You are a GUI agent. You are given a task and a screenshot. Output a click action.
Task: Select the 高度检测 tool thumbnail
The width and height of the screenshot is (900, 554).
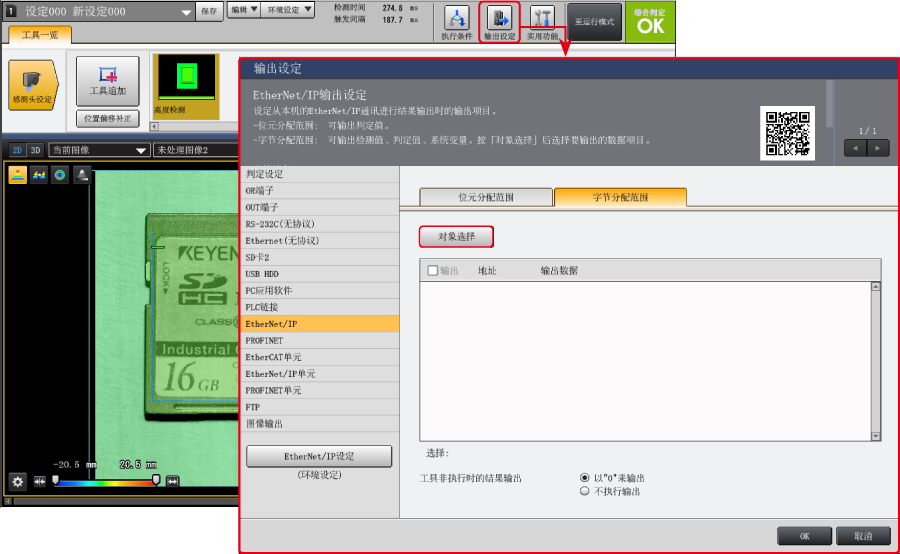[185, 85]
